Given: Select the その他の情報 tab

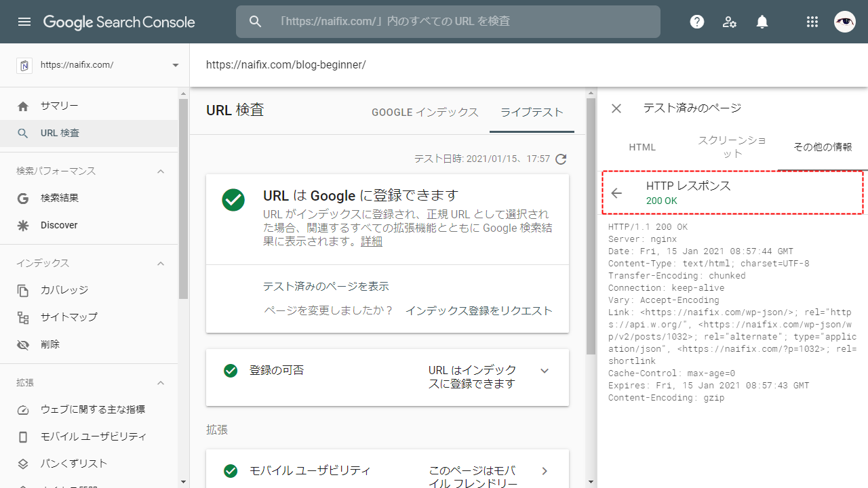Looking at the screenshot, I should pyautogui.click(x=823, y=147).
